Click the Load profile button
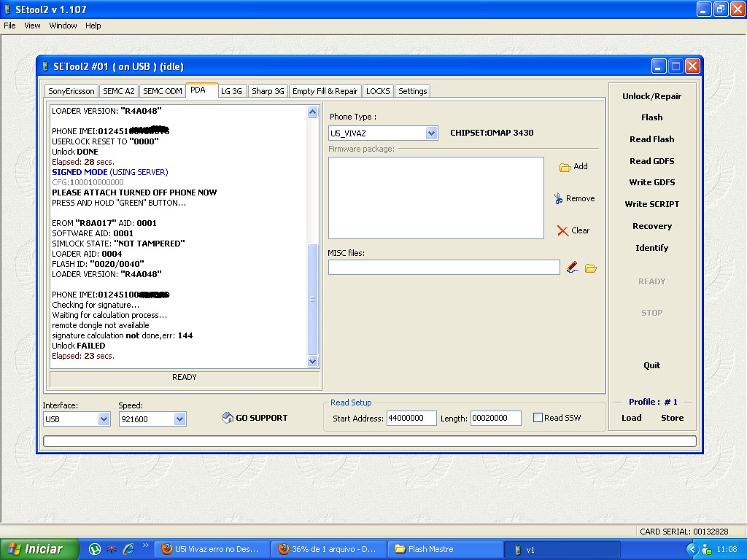This screenshot has width=747, height=560. point(631,418)
